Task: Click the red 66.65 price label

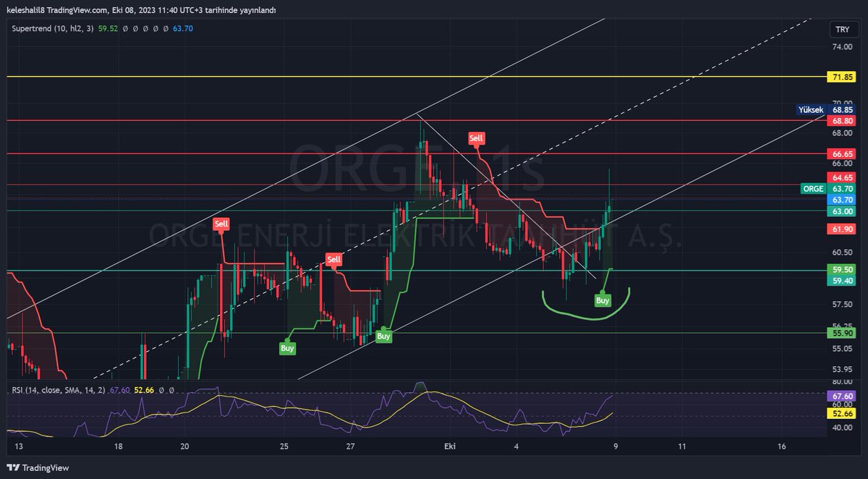Action: [842, 154]
